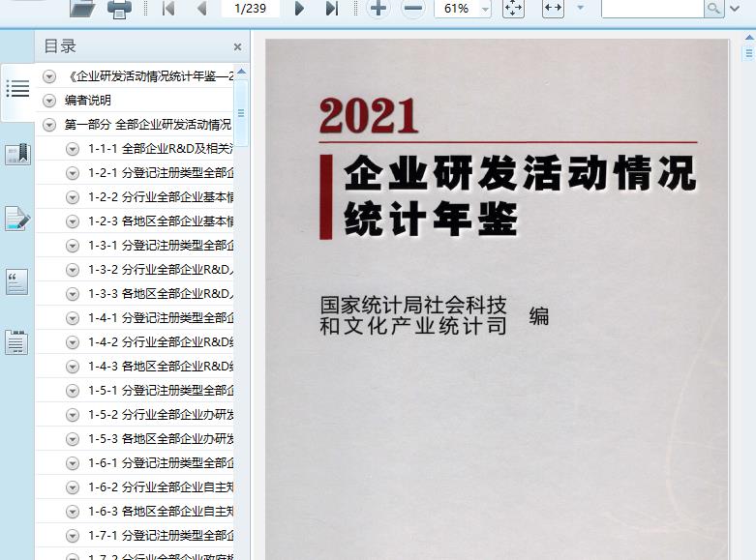Go to the next page
Viewport: 756px width, 560px height.
click(299, 8)
